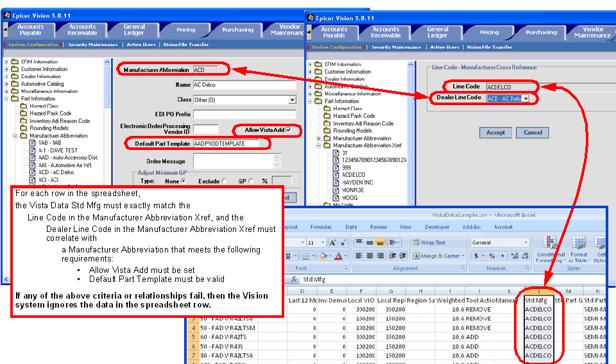This screenshot has width=616, height=364.
Task: Select the Exclude radio button
Action: (224, 181)
